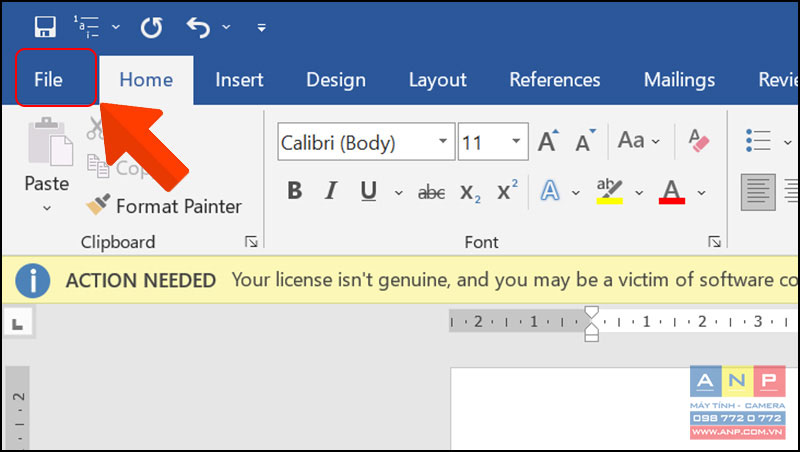Open Font Color dropdown arrow
This screenshot has width=800, height=452.
tap(702, 193)
